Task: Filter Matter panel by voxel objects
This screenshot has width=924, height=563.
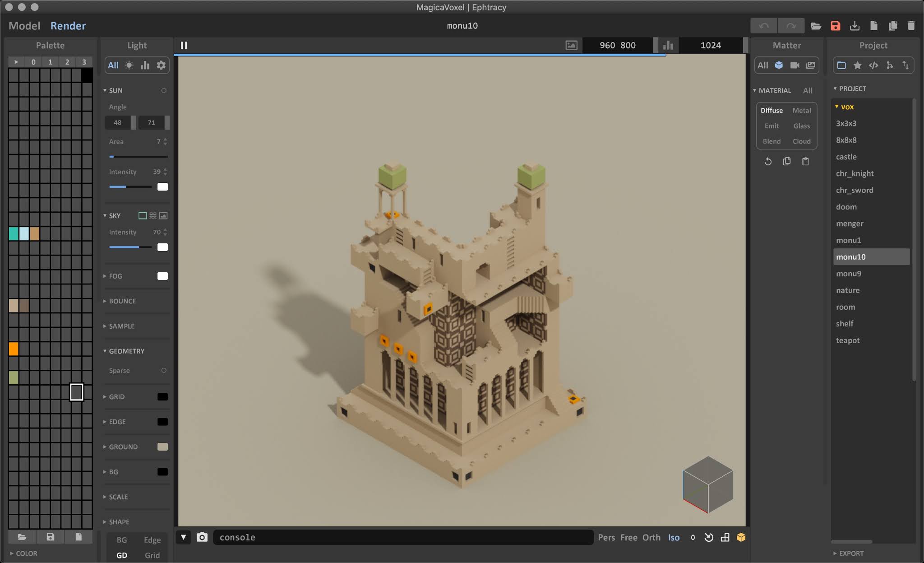Action: pyautogui.click(x=779, y=65)
